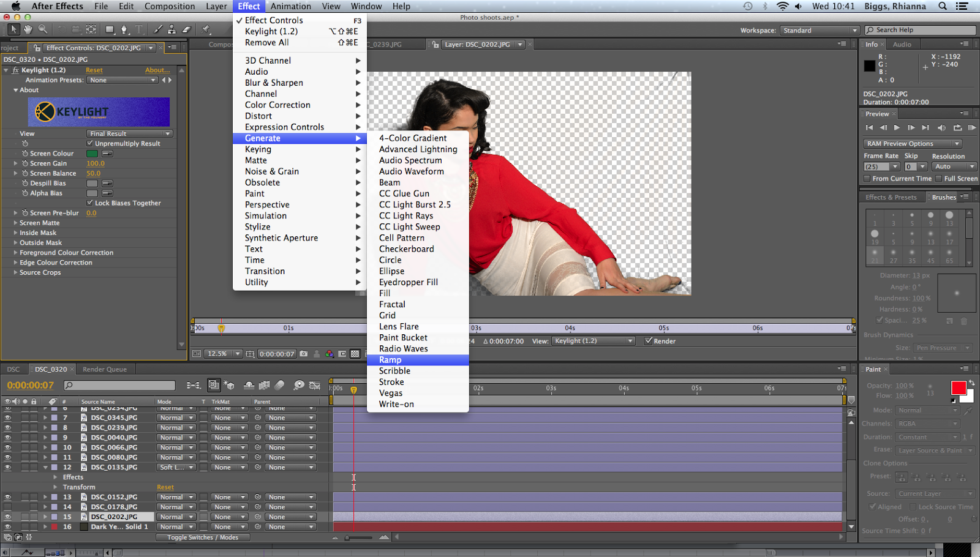Expand the Screen Matte group
The image size is (980, 557).
tap(15, 223)
